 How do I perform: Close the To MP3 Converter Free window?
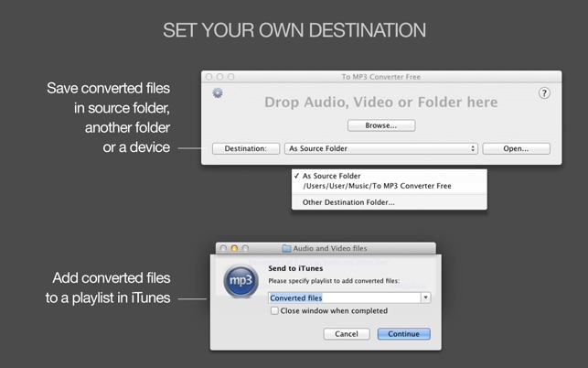pos(209,77)
